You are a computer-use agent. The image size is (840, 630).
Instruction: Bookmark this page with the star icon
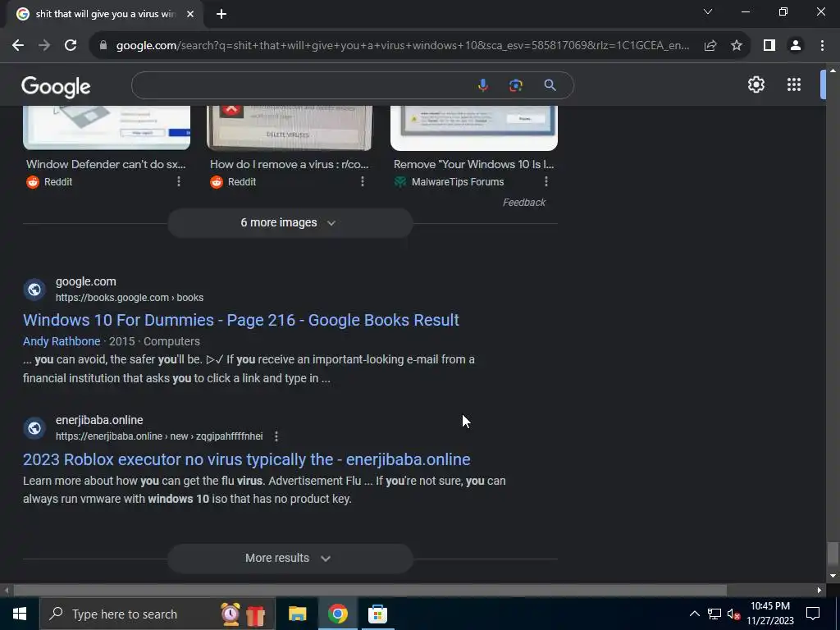point(737,46)
